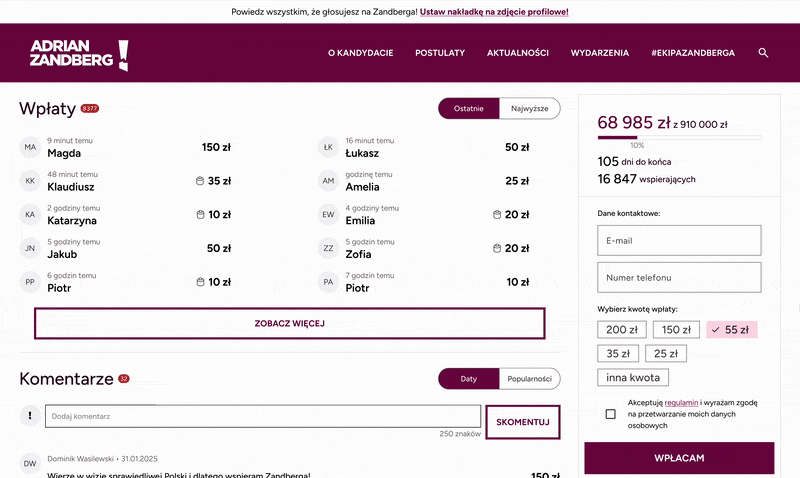Click the 68 985 zł collected amount
The height and width of the screenshot is (478, 800).
click(x=634, y=122)
